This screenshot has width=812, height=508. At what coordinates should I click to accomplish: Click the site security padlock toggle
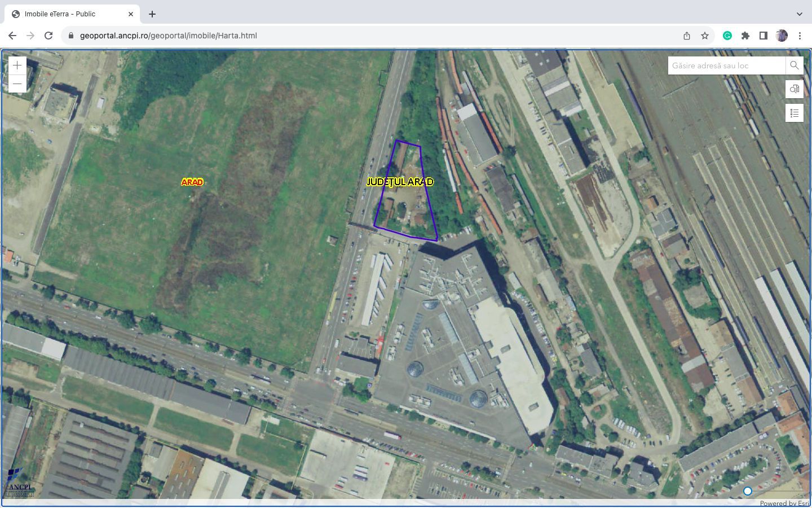(x=71, y=35)
